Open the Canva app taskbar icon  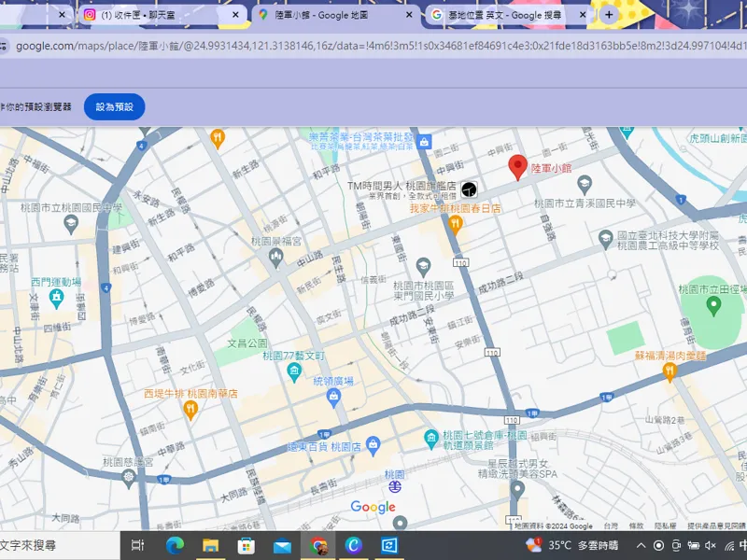(x=354, y=545)
